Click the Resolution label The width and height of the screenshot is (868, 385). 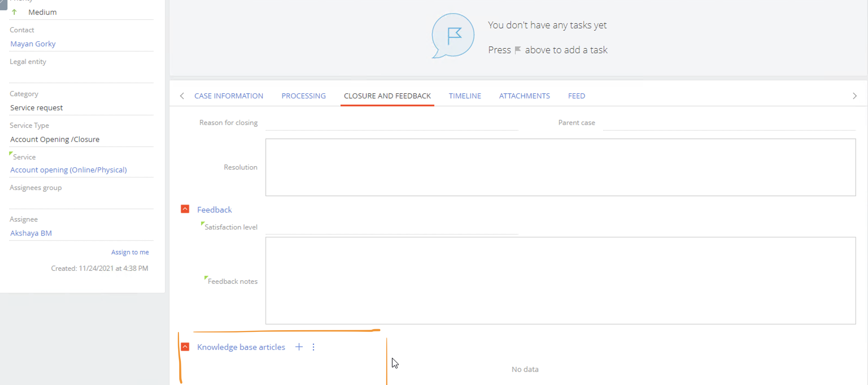pos(240,167)
